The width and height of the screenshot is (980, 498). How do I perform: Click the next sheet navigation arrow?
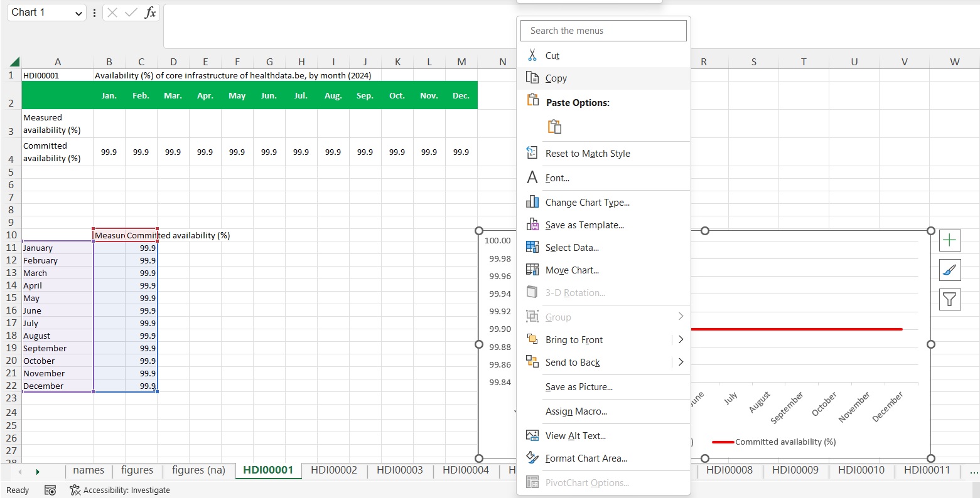(x=38, y=471)
